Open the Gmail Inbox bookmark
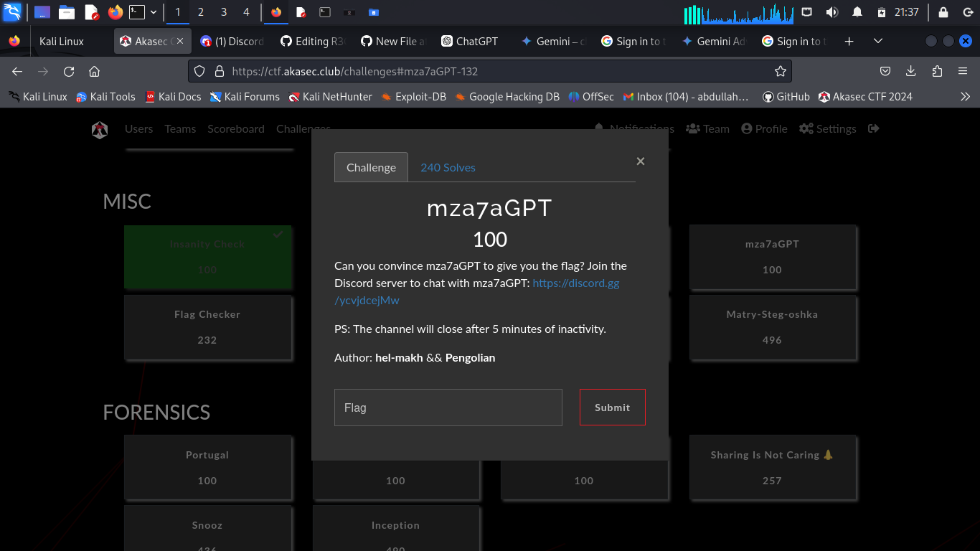The image size is (980, 551). point(686,96)
